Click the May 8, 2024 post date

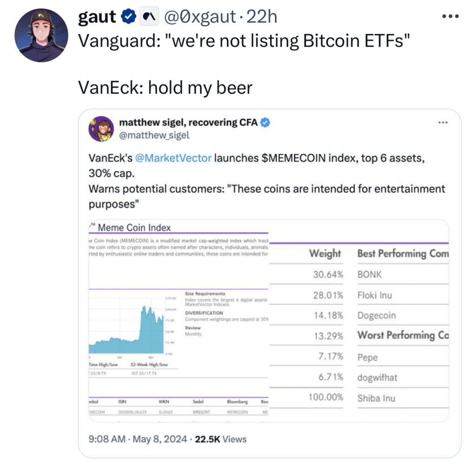(161, 439)
